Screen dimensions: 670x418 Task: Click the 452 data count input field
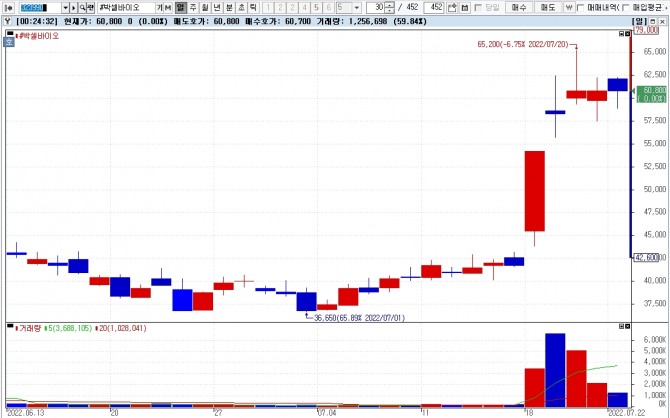(x=434, y=8)
